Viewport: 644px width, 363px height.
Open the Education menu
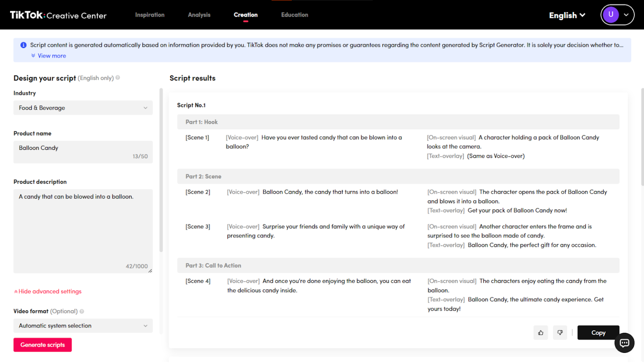295,15
